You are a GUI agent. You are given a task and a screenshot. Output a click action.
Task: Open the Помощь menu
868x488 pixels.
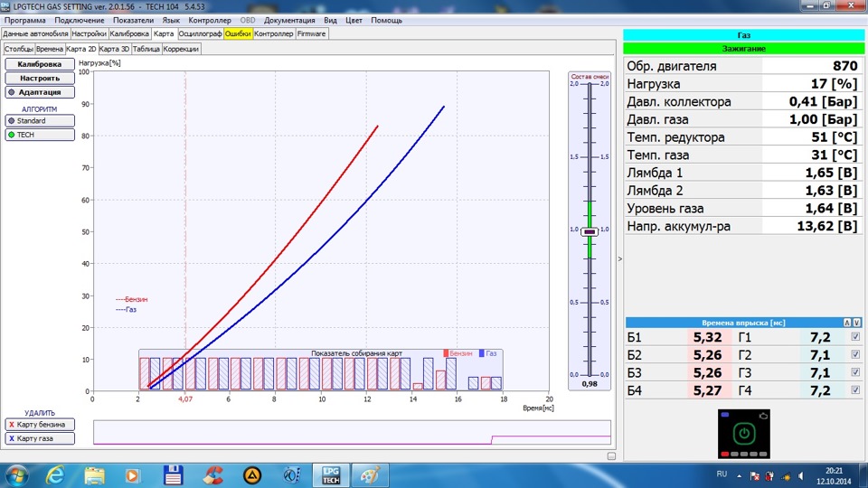[386, 20]
